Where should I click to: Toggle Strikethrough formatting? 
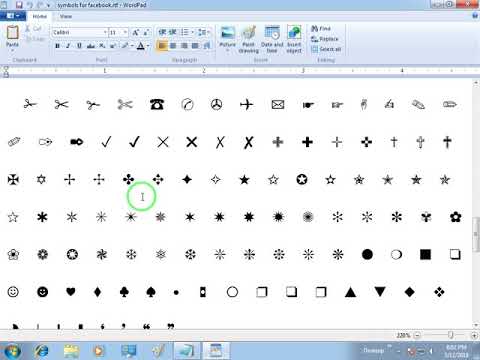[x=91, y=46]
